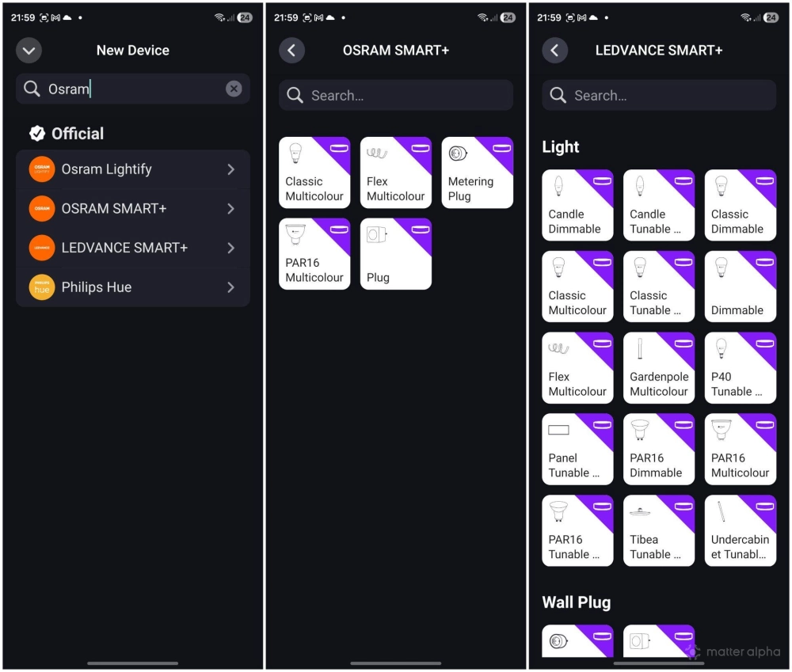This screenshot has height=672, width=792.
Task: Open LEDVANCE SMART+ brand row
Action: pos(133,248)
